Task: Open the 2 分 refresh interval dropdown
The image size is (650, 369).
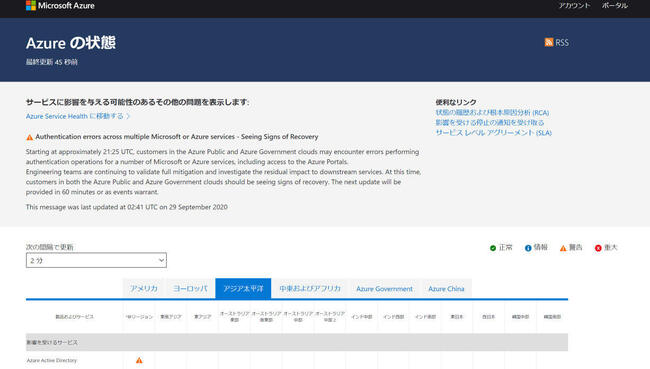Action: coord(96,260)
